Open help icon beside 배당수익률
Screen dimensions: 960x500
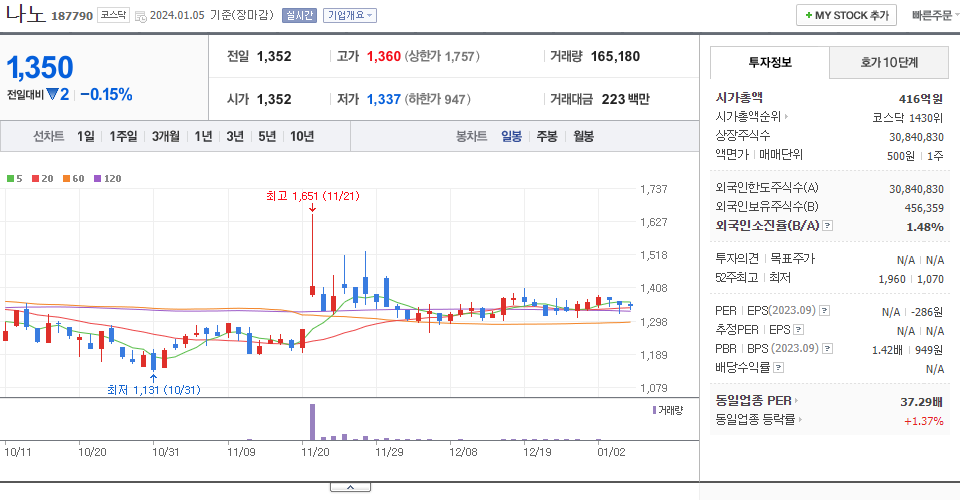click(x=778, y=368)
